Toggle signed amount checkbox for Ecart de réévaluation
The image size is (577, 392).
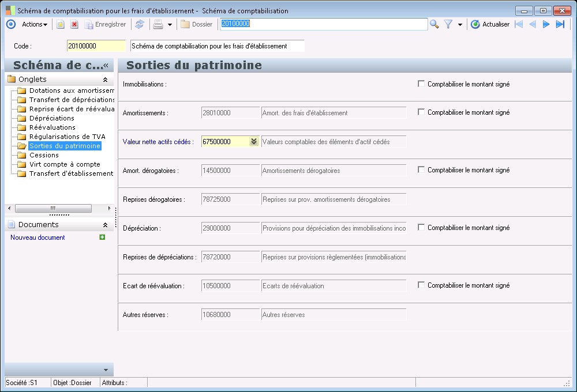click(x=421, y=285)
